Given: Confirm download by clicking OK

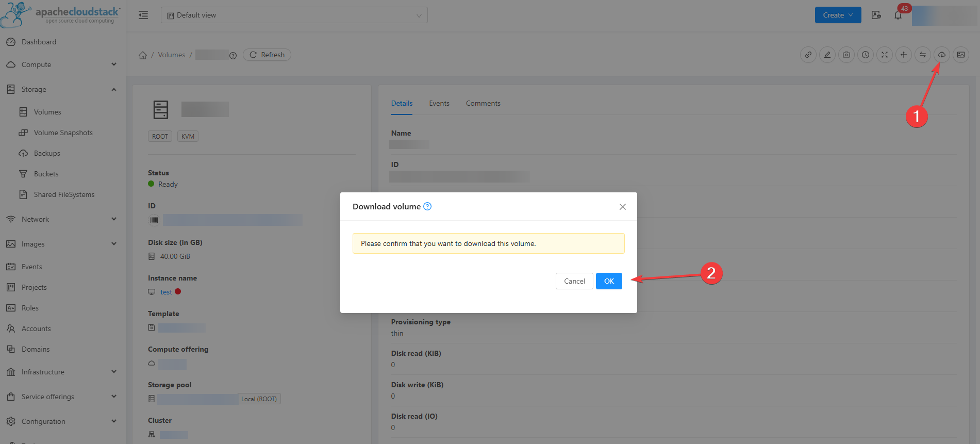Looking at the screenshot, I should pyautogui.click(x=609, y=281).
